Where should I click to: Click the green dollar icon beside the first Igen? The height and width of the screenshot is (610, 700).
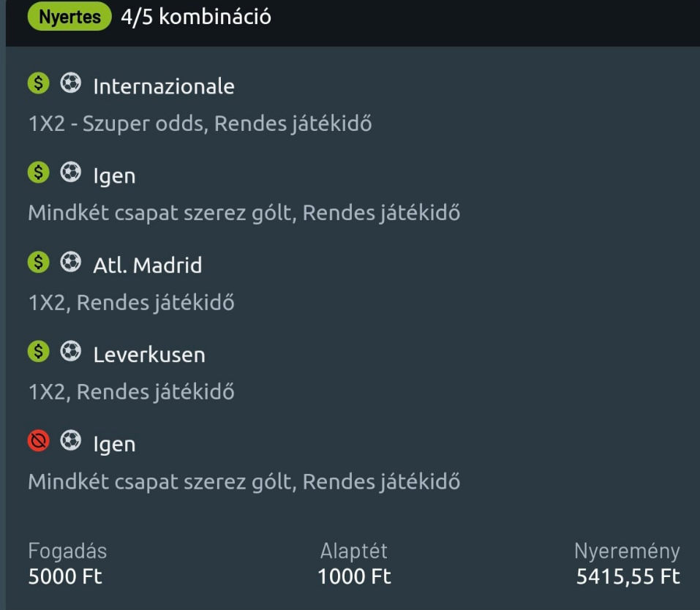[x=38, y=173]
